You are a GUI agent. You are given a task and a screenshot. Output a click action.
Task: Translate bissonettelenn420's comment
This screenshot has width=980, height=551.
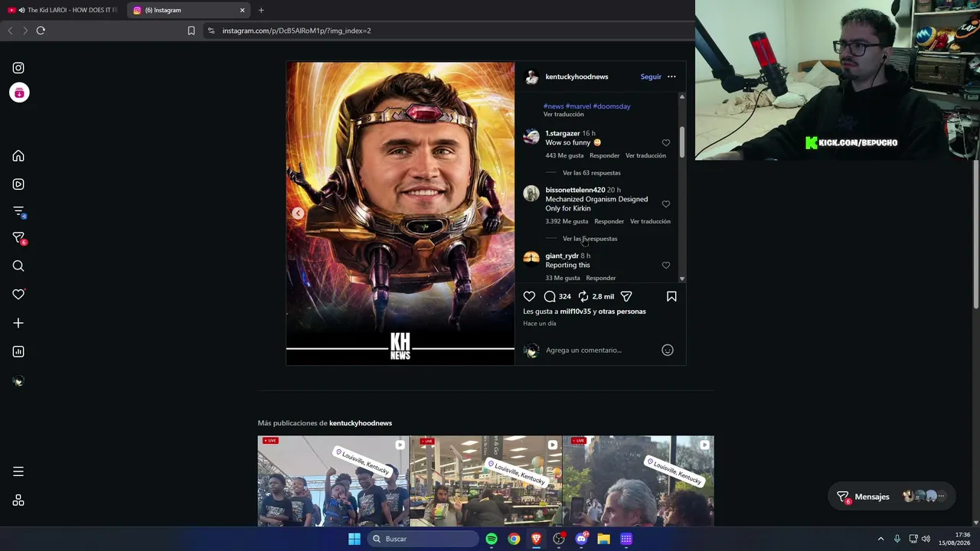coord(650,221)
